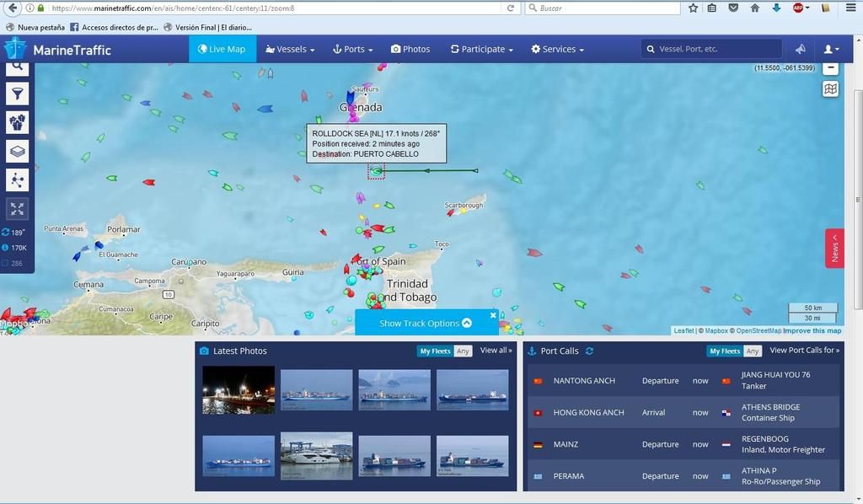Viewport: 863px width, 504px height.
Task: Open the browser hamburger menu
Action: [850, 8]
